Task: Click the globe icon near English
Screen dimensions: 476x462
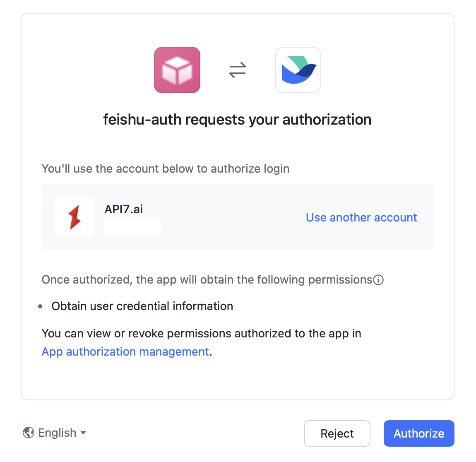Action: click(x=28, y=433)
